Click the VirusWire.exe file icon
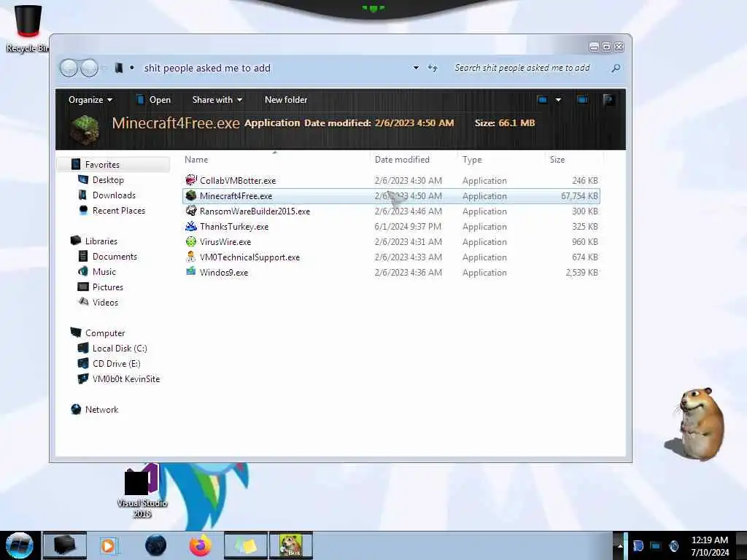This screenshot has width=747, height=560. pos(191,241)
